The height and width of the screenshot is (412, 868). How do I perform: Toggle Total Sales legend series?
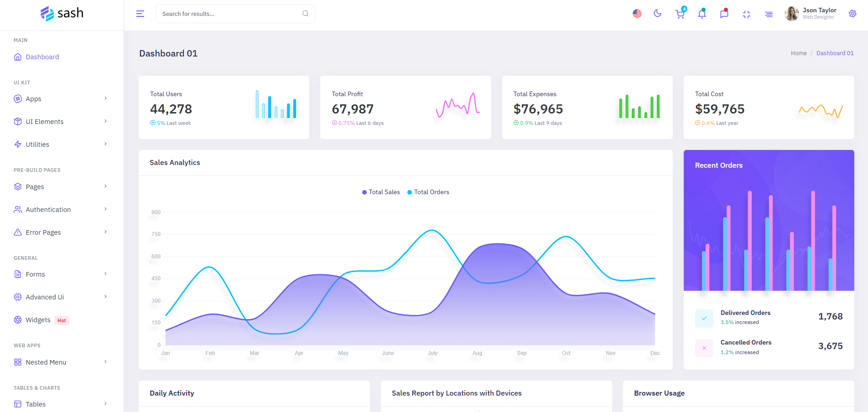[x=381, y=192]
